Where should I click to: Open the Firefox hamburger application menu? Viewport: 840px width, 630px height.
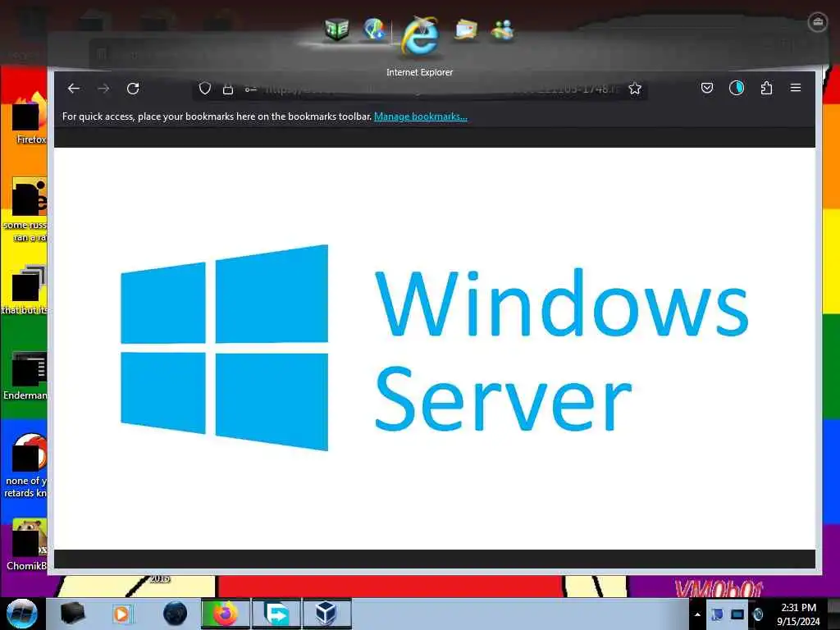point(796,88)
